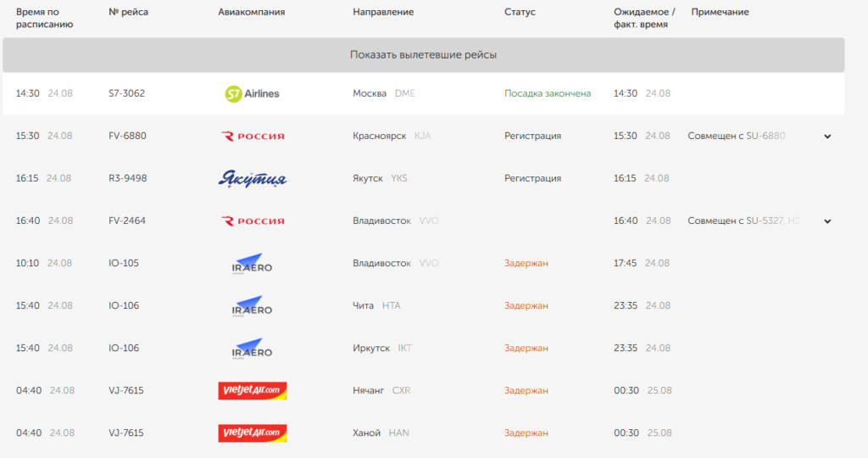Open flight number S7-3062
The height and width of the screenshot is (458, 868).
coord(127,93)
